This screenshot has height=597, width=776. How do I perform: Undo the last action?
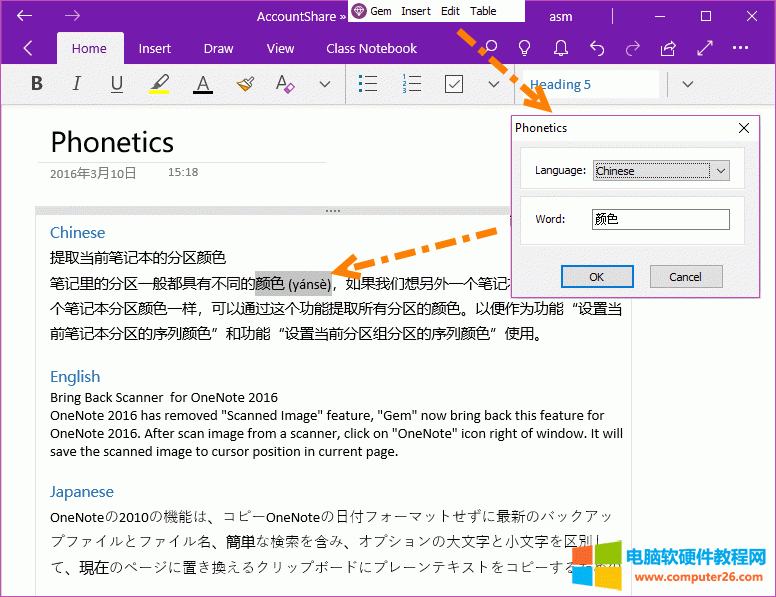tap(597, 48)
